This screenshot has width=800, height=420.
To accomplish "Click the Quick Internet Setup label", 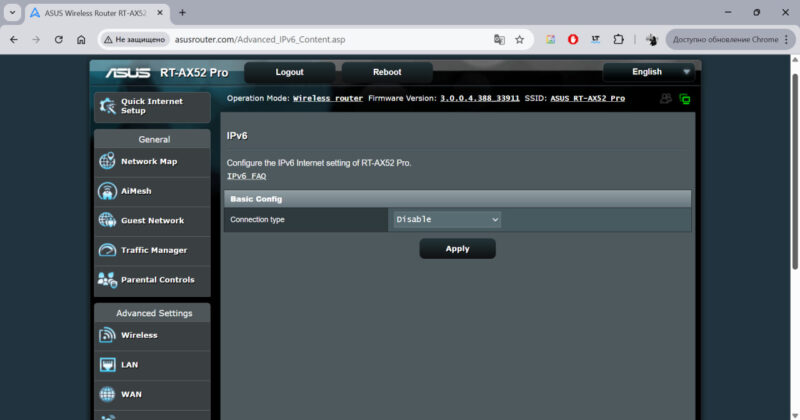I will [x=152, y=106].
